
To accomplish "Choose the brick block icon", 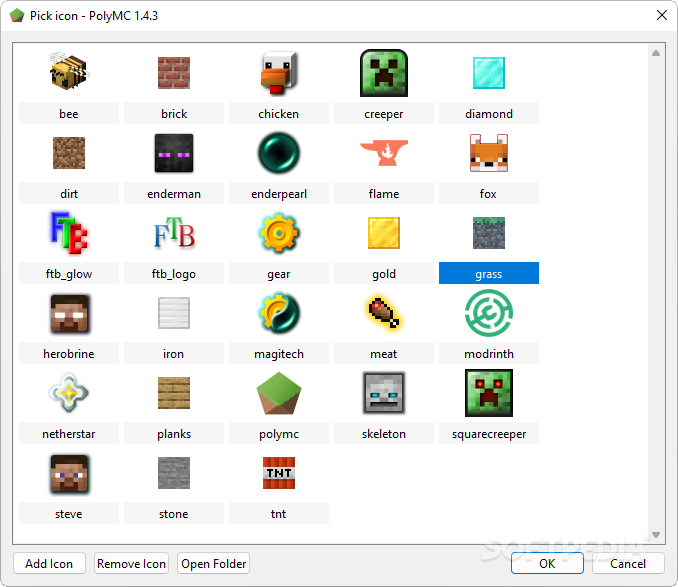I will click(174, 73).
